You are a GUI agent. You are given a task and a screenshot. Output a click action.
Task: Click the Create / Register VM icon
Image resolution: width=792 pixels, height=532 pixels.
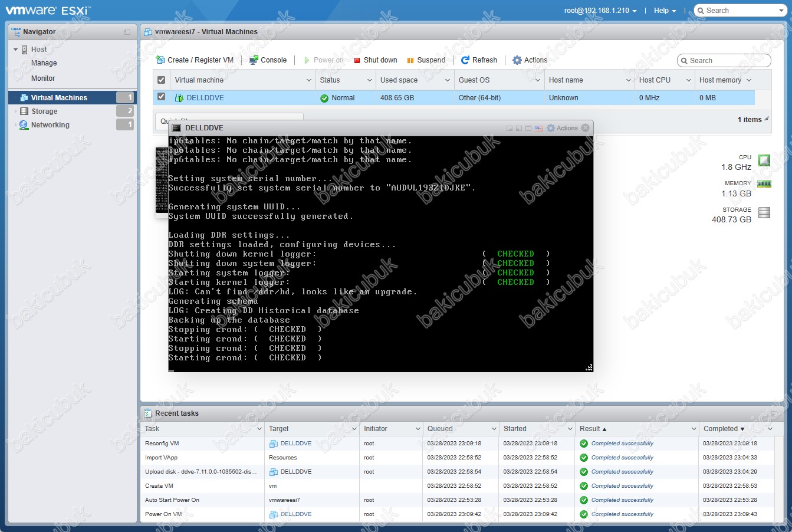pyautogui.click(x=160, y=60)
